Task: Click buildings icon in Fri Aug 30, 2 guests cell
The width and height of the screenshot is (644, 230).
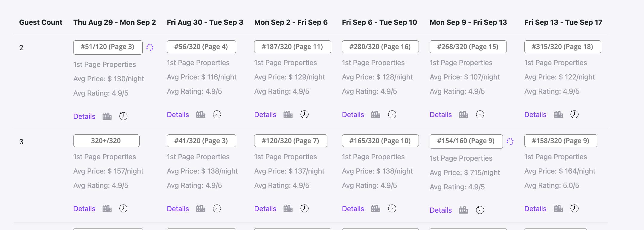Action: pyautogui.click(x=201, y=114)
